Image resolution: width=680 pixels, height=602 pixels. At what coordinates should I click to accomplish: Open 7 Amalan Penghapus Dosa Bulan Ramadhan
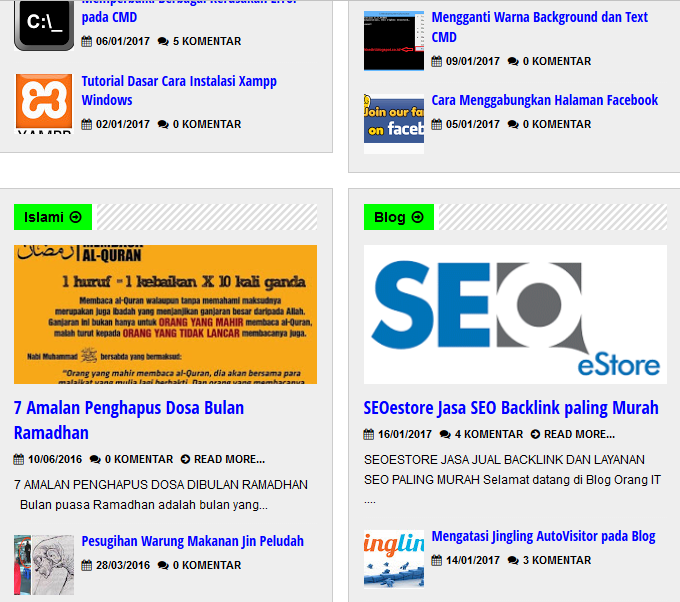click(x=129, y=420)
